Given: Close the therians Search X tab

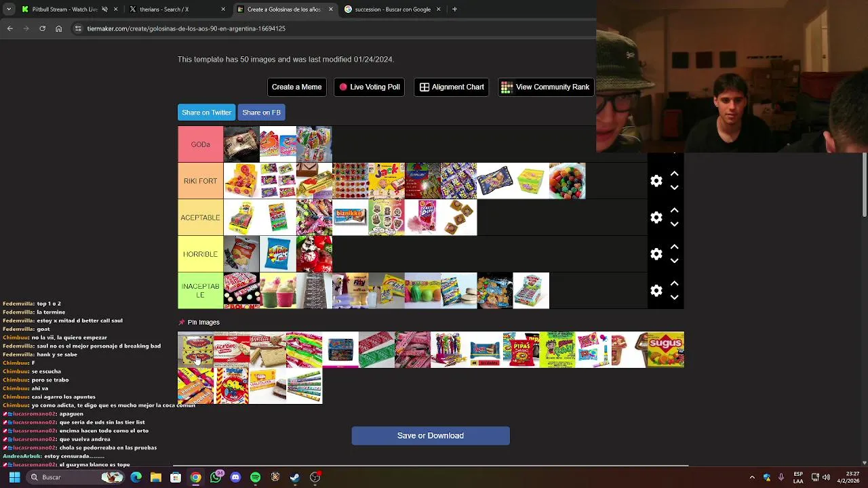Looking at the screenshot, I should coord(223,9).
